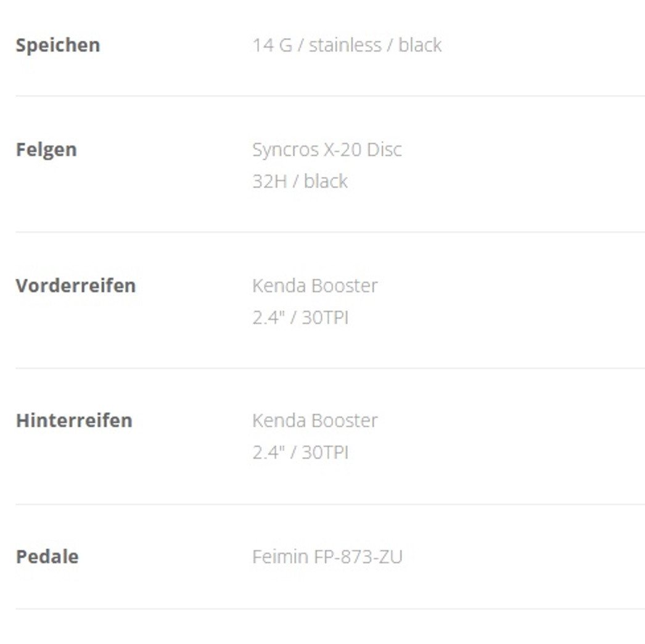645x644 pixels.
Task: Select Syncros X-20 Disc text
Action: 327,150
